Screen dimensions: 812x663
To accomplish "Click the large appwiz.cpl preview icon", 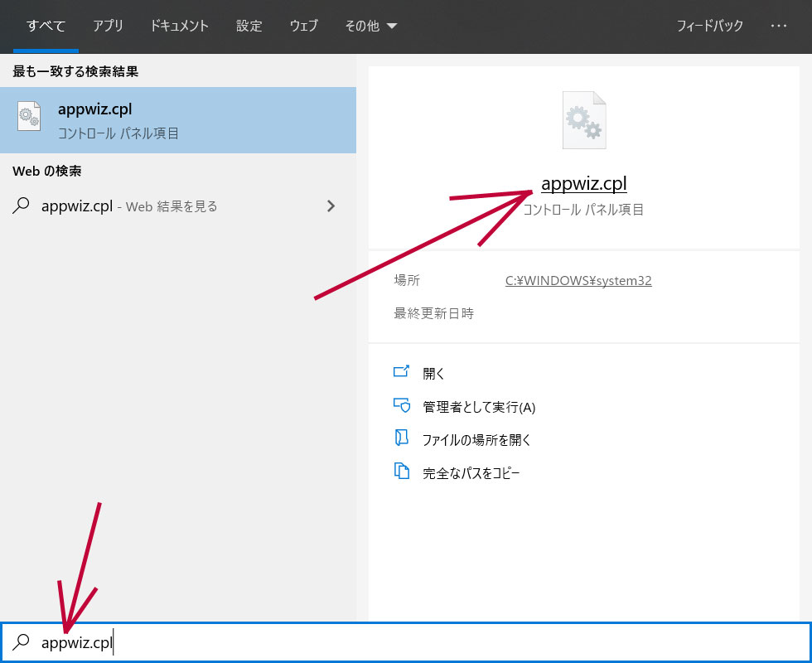I will click(x=584, y=120).
